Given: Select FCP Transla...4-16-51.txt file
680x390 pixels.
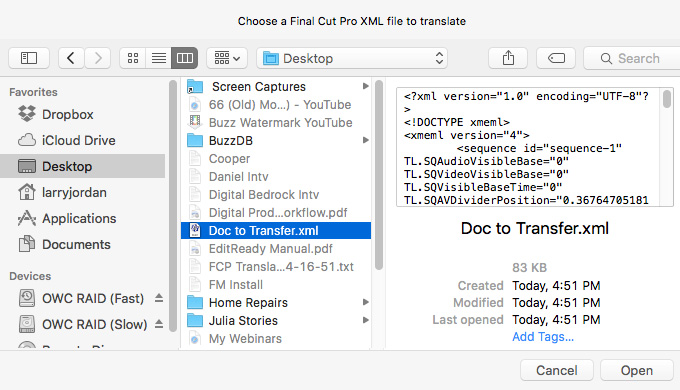Looking at the screenshot, I should [x=276, y=267].
